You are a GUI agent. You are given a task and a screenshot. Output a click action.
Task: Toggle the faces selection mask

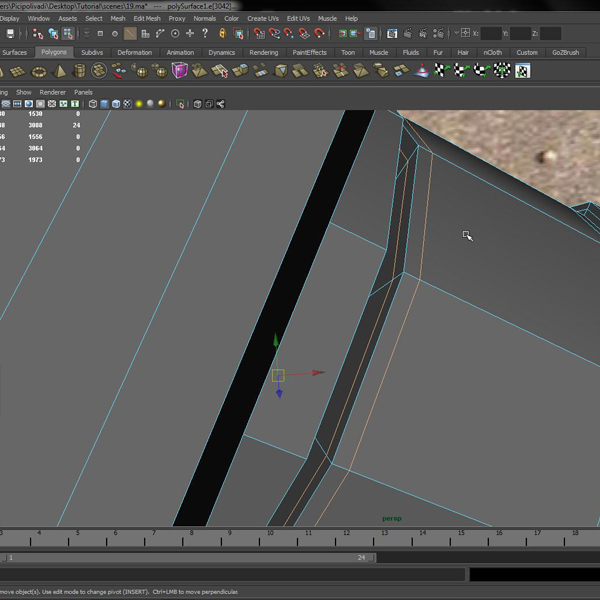coord(145,34)
